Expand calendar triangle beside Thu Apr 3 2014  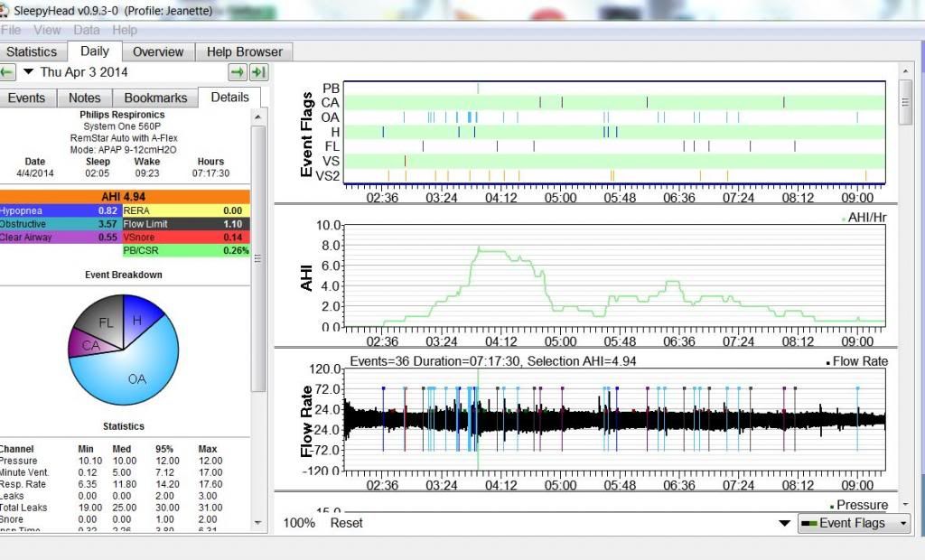click(28, 72)
